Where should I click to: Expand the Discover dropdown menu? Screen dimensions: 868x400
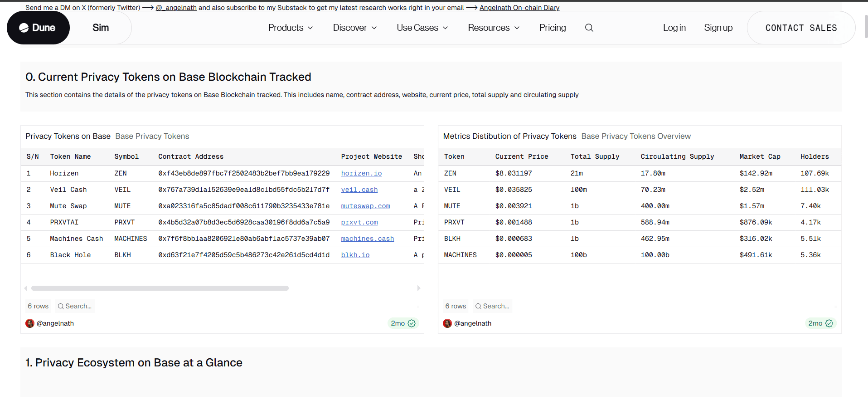355,28
